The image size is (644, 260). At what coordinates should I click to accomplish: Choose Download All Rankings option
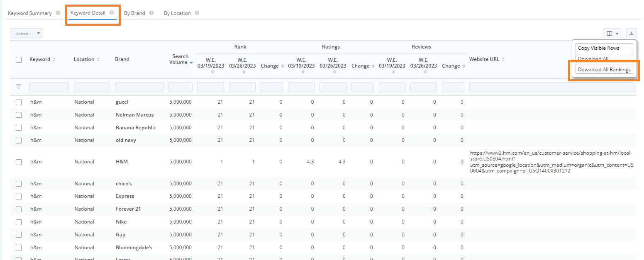tap(604, 70)
